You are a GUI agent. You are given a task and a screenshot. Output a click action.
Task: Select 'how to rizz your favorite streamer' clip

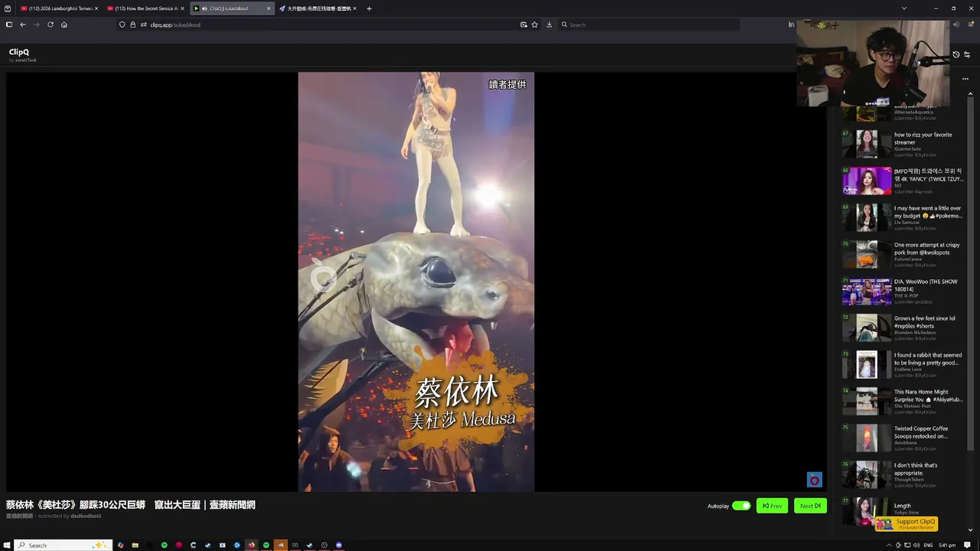[x=903, y=144]
